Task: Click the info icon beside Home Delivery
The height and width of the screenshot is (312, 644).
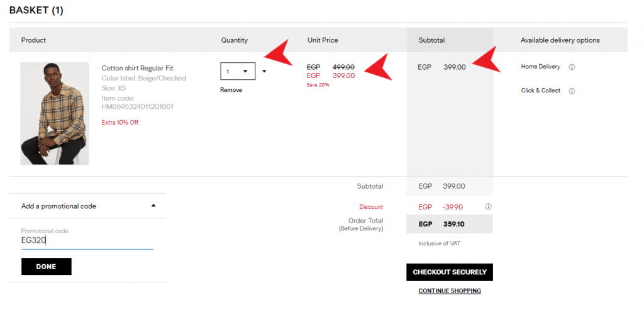Action: pyautogui.click(x=572, y=67)
